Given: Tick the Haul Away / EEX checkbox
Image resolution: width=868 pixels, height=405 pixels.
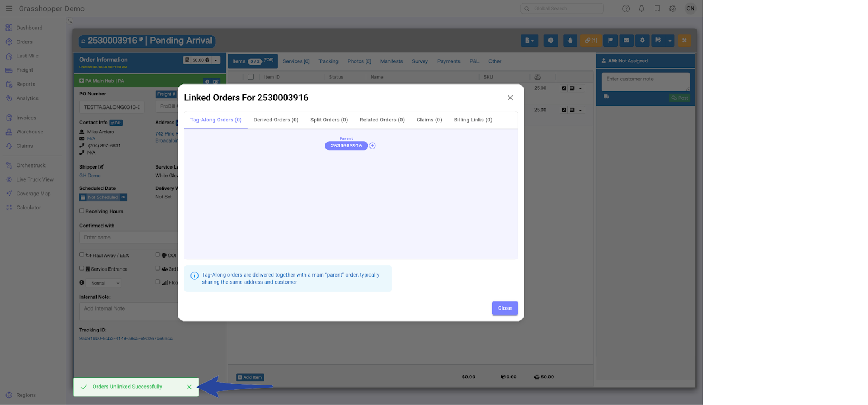Looking at the screenshot, I should [82, 255].
